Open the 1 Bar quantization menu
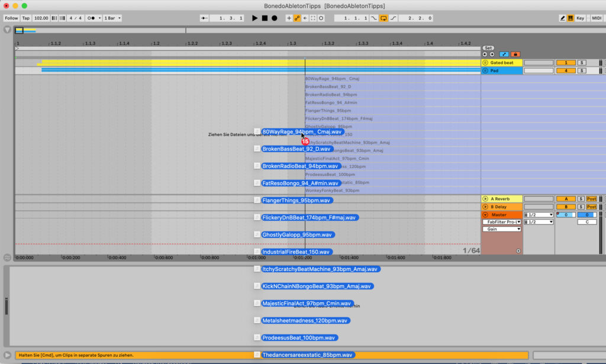606x364 pixels. [112, 18]
